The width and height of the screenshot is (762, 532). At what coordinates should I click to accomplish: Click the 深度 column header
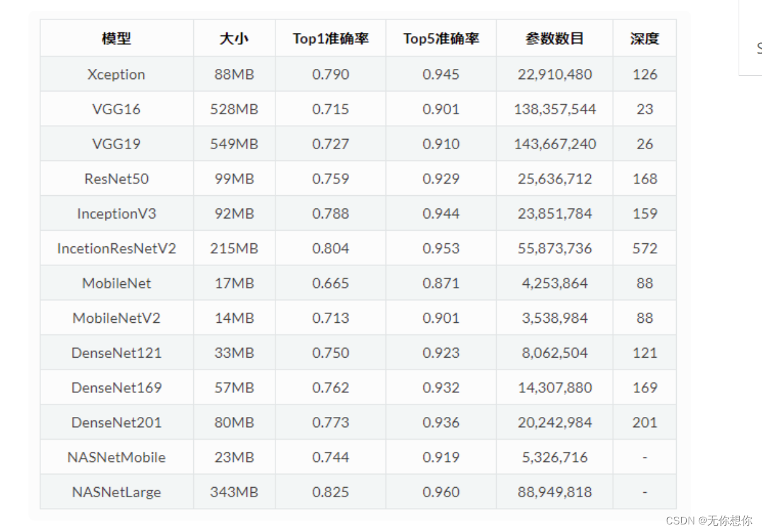coord(644,39)
